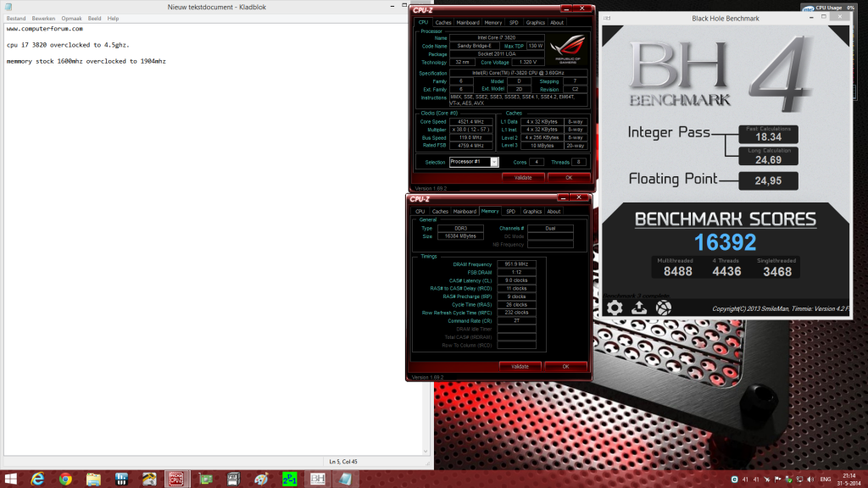
Task: Click the DRAM Frequency value 951.9 MHz
Action: pos(516,264)
